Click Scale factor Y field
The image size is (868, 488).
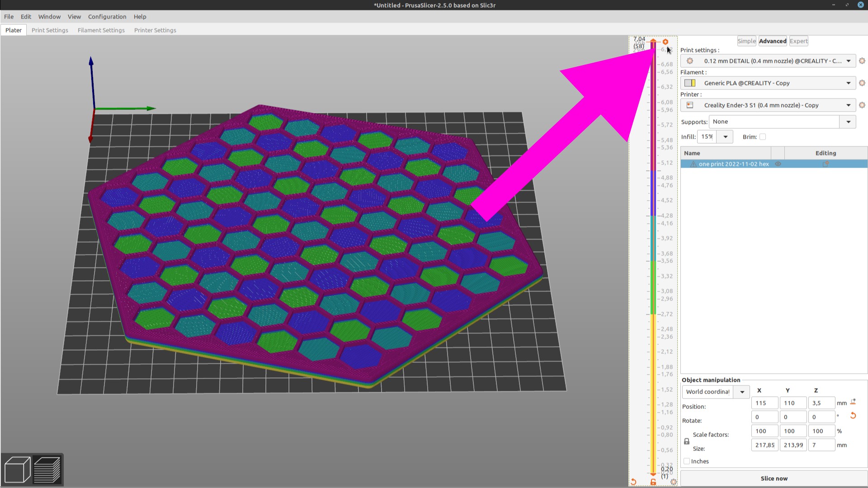click(793, 431)
